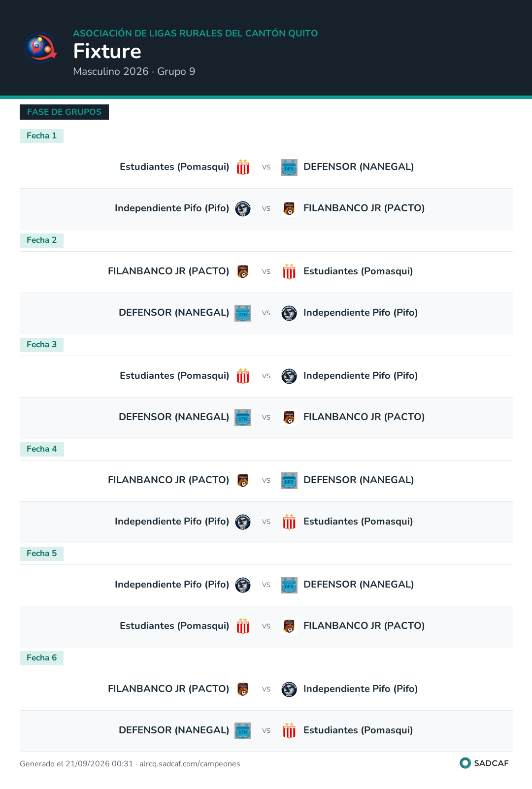Open the alrcq.sadcaf.com/campeones link in footer
532x789 pixels.
[x=190, y=764]
